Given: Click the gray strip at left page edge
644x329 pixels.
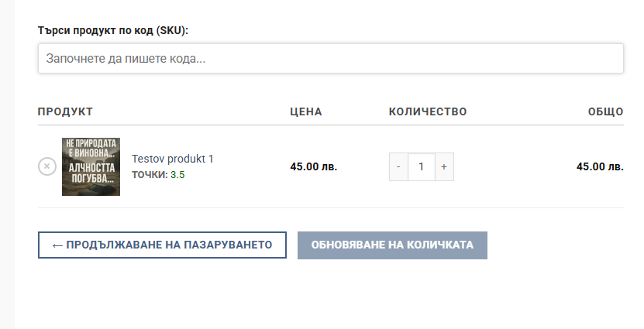Looking at the screenshot, I should point(7,164).
